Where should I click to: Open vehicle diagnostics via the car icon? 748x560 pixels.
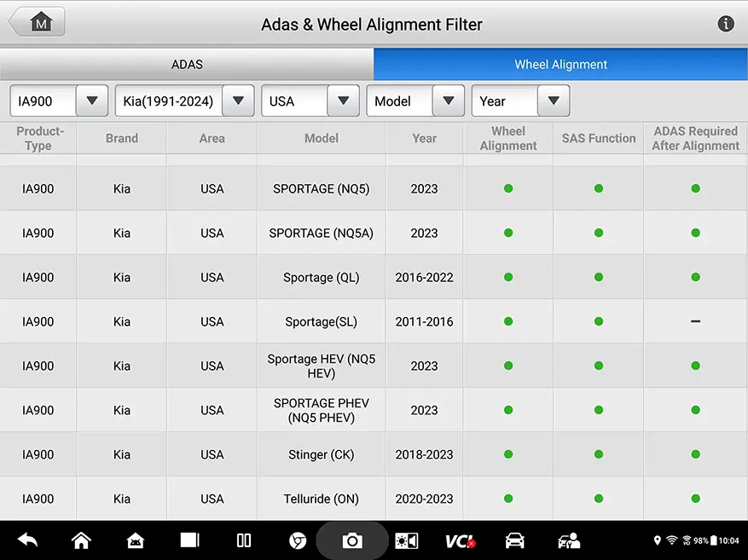(x=513, y=540)
